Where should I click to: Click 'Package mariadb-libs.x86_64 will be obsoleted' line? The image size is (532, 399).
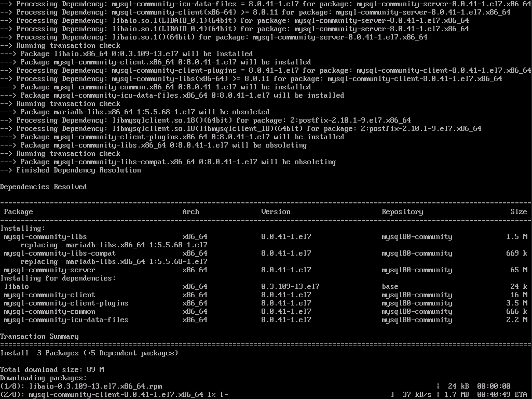135,112
